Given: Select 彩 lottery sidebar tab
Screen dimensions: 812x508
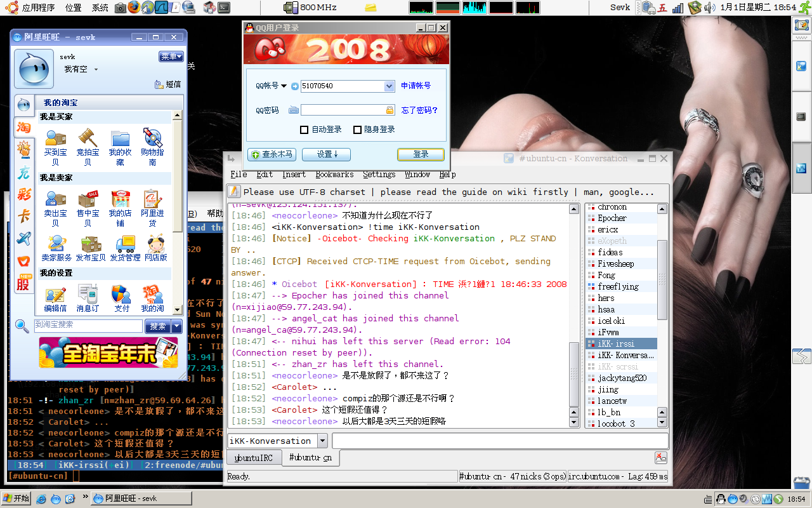Looking at the screenshot, I should (x=23, y=194).
